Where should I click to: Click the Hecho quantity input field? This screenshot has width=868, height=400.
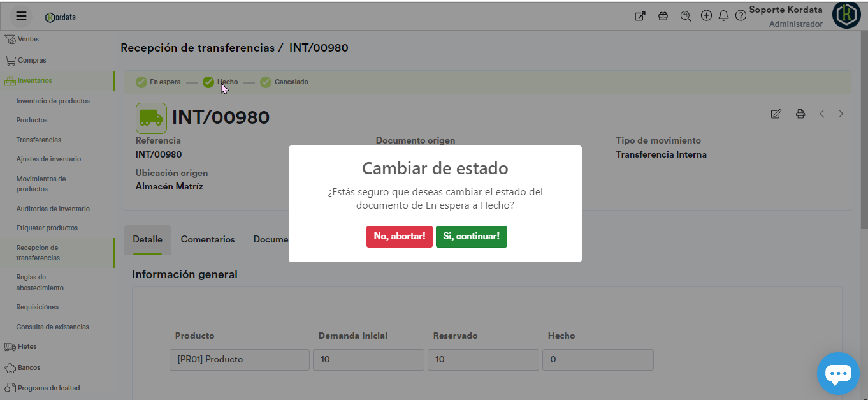point(597,359)
